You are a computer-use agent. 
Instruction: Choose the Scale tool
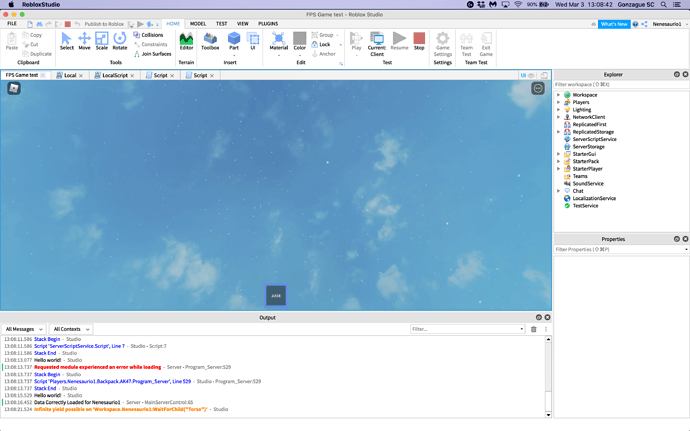pos(102,41)
